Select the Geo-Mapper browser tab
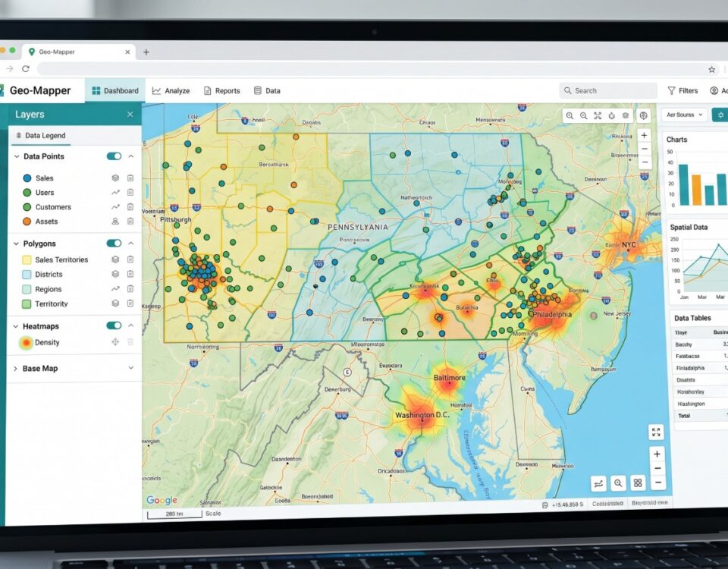This screenshot has height=569, width=728. click(79, 52)
